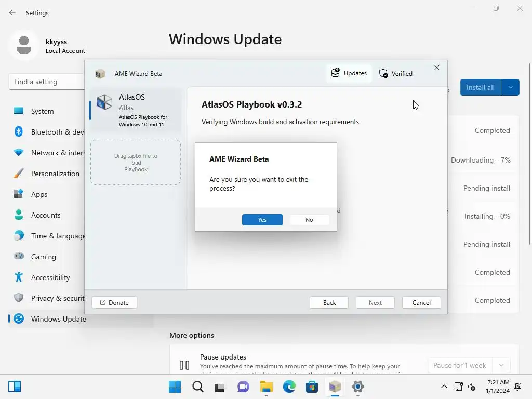Go Back in AME Wizard

(x=329, y=302)
